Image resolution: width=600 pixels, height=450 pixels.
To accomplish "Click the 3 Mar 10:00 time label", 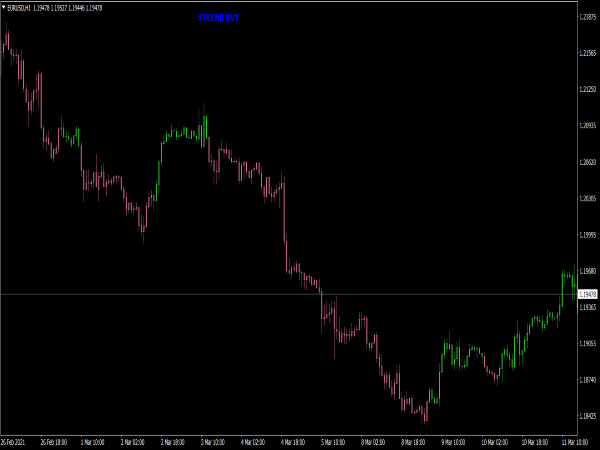I will point(213,442).
